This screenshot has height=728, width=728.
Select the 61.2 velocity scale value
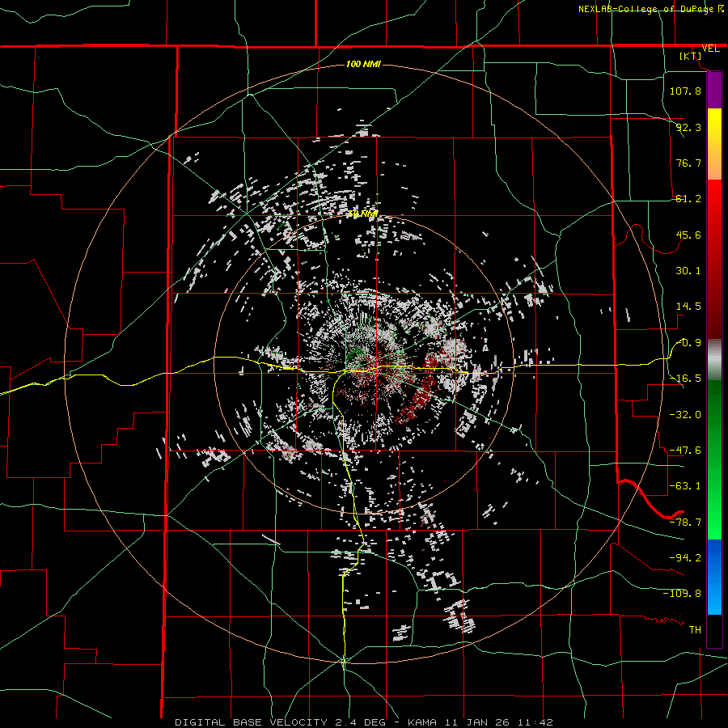click(688, 199)
